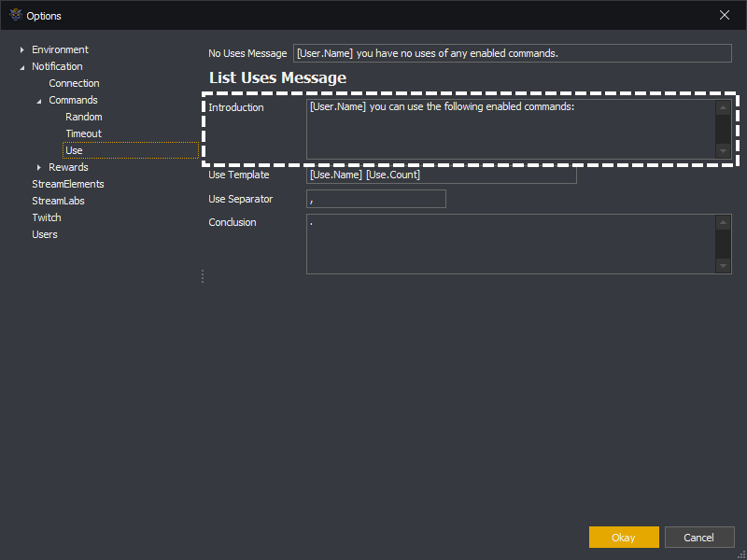Click the Conclusion label
747x560 pixels.
233,222
